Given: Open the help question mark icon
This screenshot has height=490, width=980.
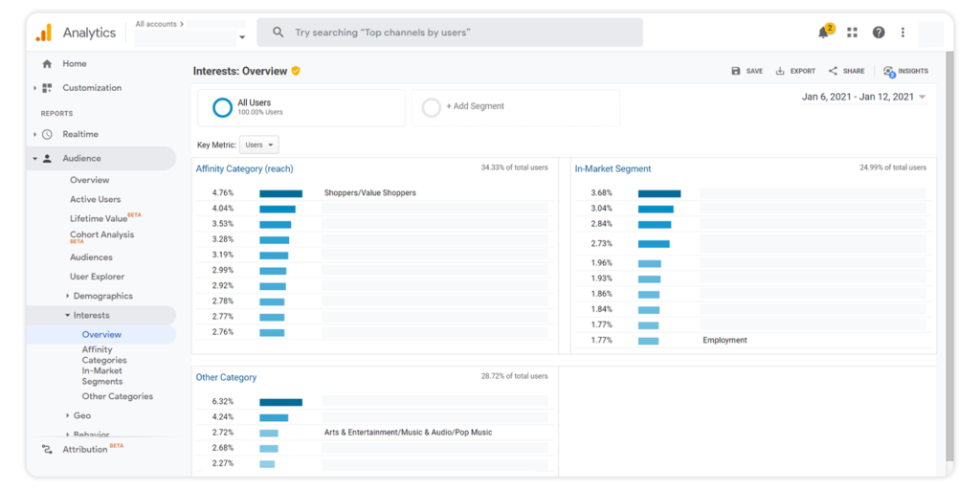Looking at the screenshot, I should pyautogui.click(x=879, y=33).
